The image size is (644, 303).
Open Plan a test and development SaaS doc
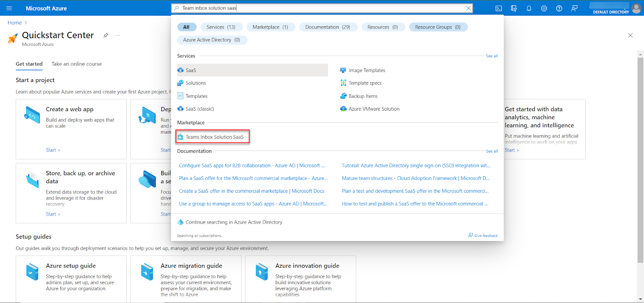tap(415, 191)
